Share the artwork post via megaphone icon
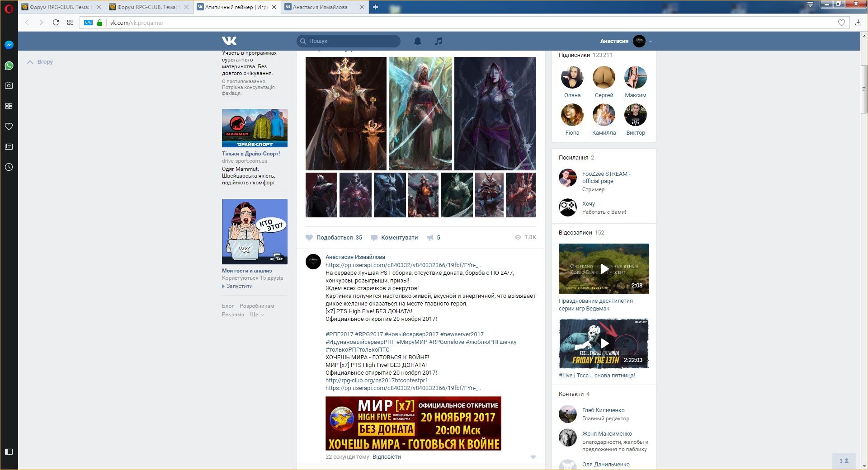 [x=434, y=237]
